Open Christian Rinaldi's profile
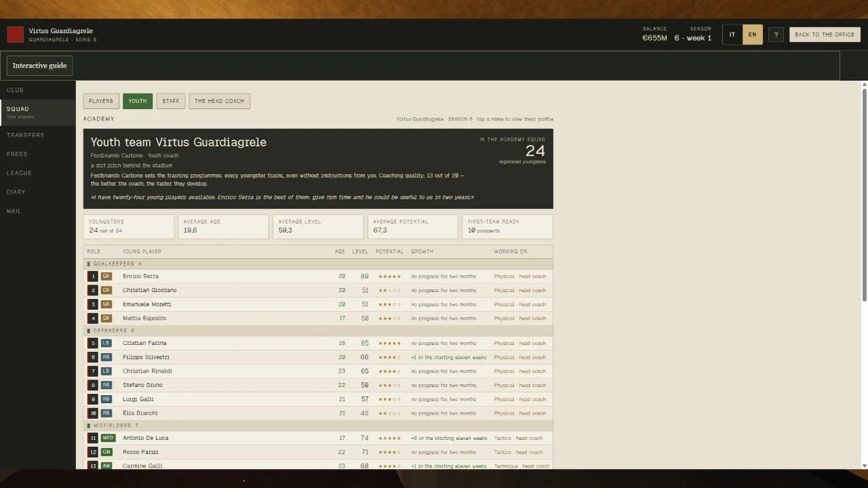Image resolution: width=868 pixels, height=488 pixels. (x=147, y=371)
